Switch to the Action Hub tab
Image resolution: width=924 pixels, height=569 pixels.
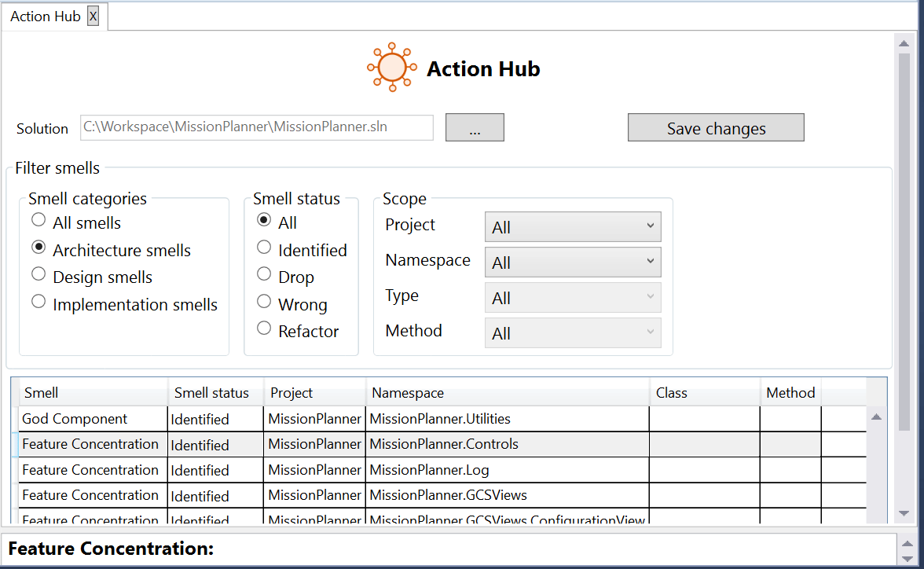coord(45,17)
